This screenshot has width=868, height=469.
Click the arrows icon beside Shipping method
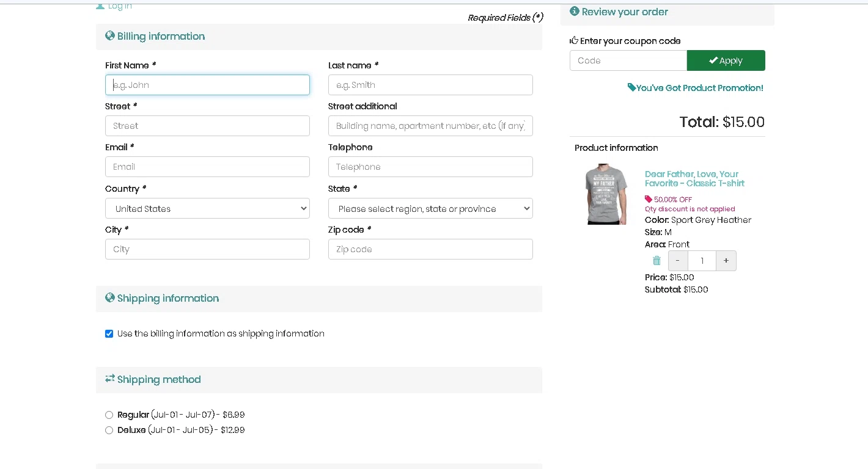tap(110, 379)
